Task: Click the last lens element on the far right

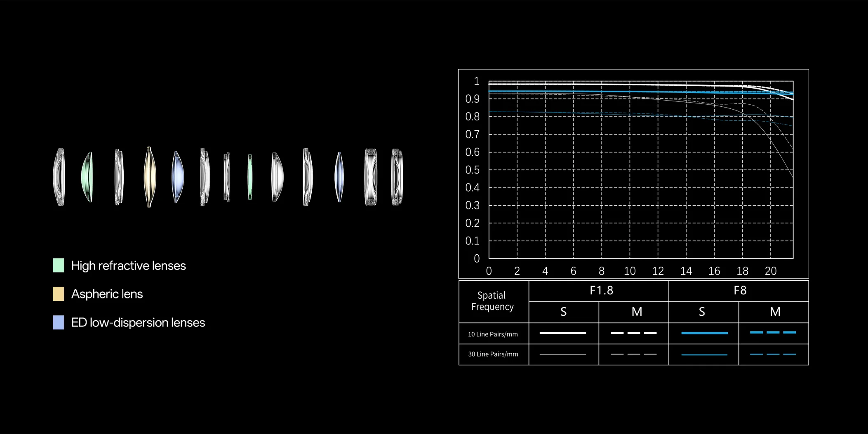Action: click(397, 177)
